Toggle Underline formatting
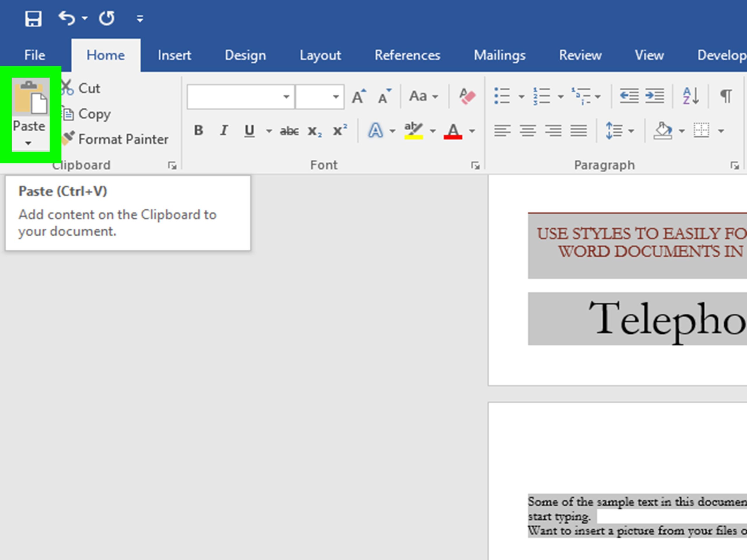This screenshot has width=747, height=560. [249, 131]
